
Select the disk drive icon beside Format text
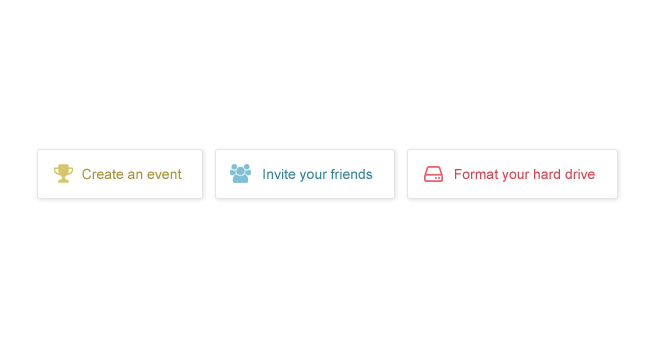[433, 174]
